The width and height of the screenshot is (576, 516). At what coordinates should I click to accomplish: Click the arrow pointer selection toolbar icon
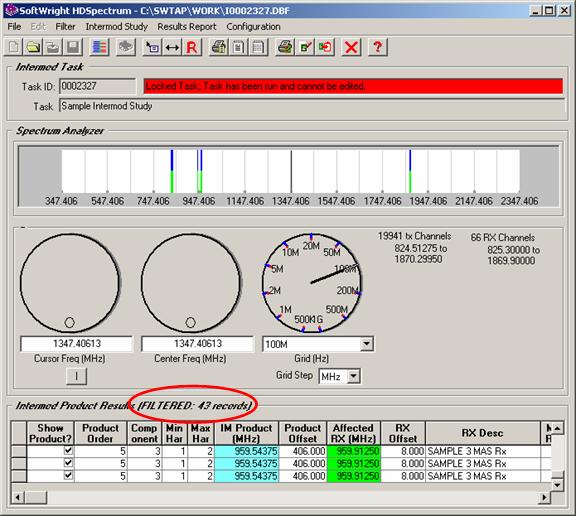(x=152, y=47)
